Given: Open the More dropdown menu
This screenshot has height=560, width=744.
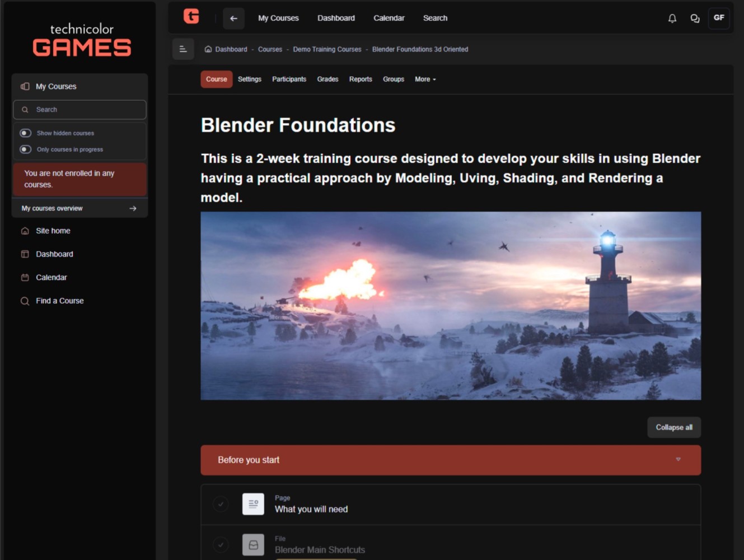Looking at the screenshot, I should point(425,80).
